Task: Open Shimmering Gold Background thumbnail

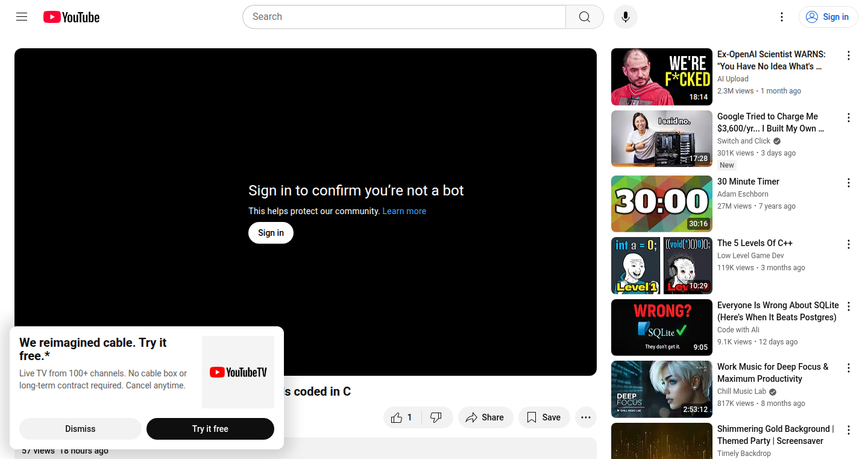Action: pos(662,441)
